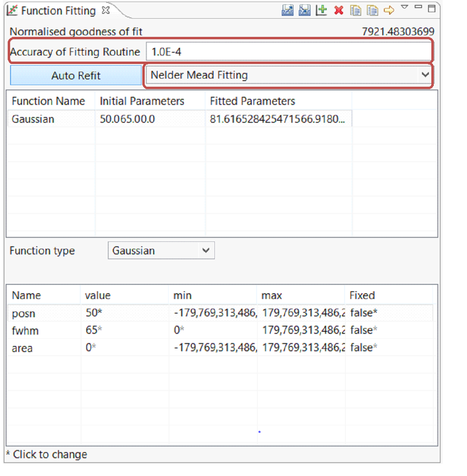Screen dimensions: 467x476
Task: Click the Accuracy of Fitting Routine field
Action: coord(288,52)
